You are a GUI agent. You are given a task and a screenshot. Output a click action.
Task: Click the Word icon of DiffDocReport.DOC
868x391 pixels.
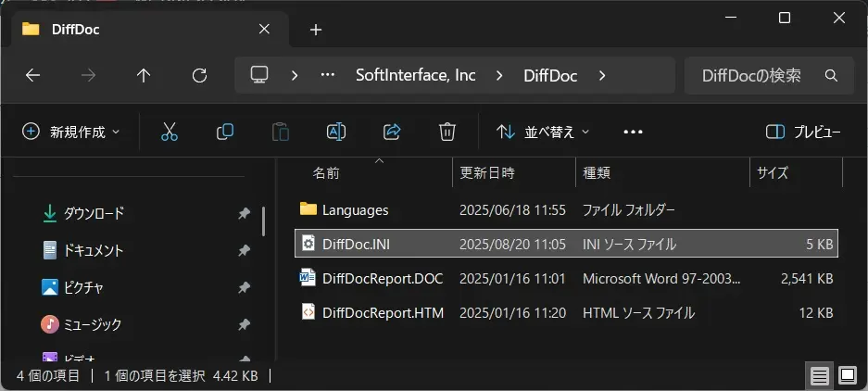pyautogui.click(x=308, y=277)
